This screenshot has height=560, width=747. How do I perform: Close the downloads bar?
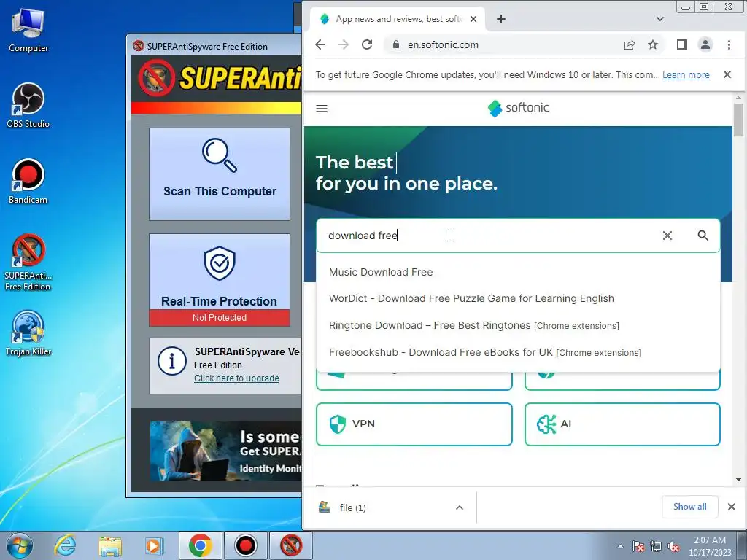point(731,507)
